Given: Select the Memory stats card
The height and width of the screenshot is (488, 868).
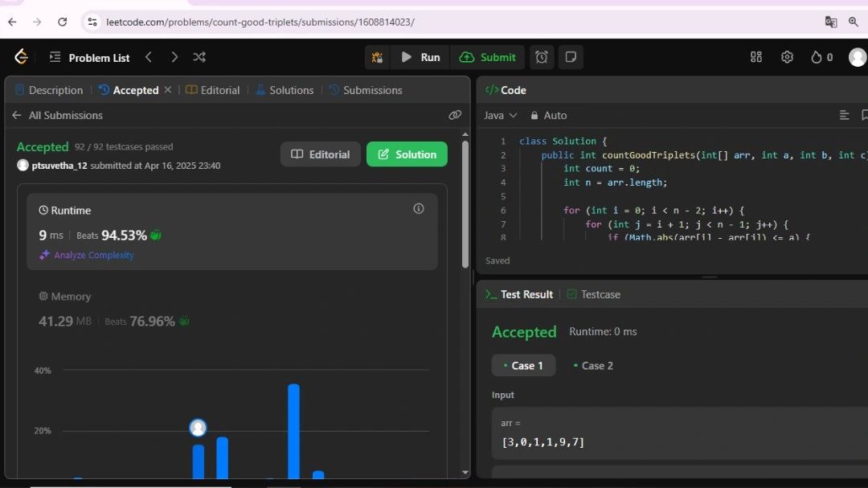Looking at the screenshot, I should (232, 309).
